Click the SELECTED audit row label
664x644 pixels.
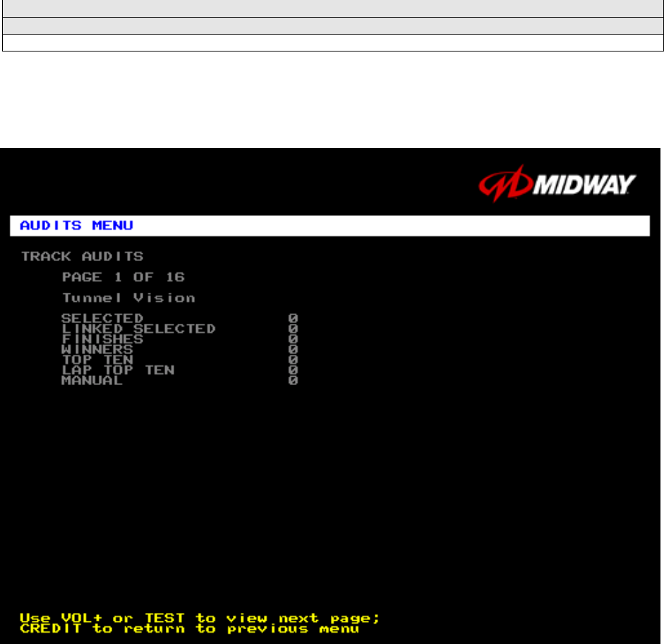[102, 318]
